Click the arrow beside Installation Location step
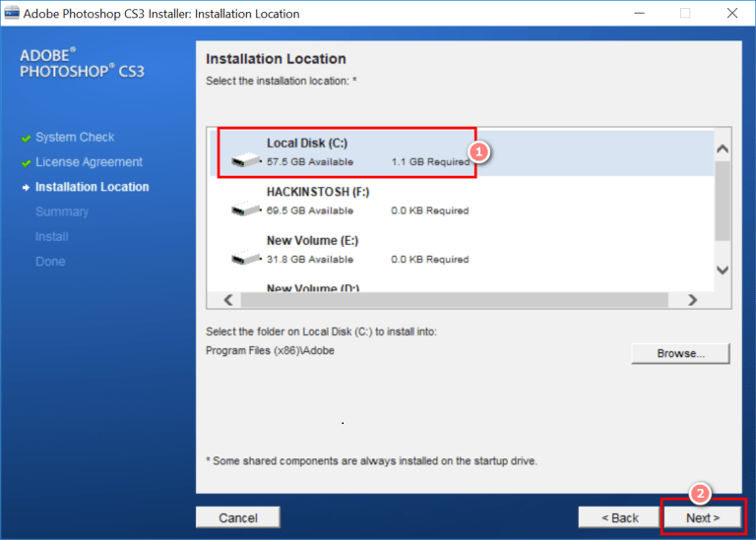 tap(26, 187)
